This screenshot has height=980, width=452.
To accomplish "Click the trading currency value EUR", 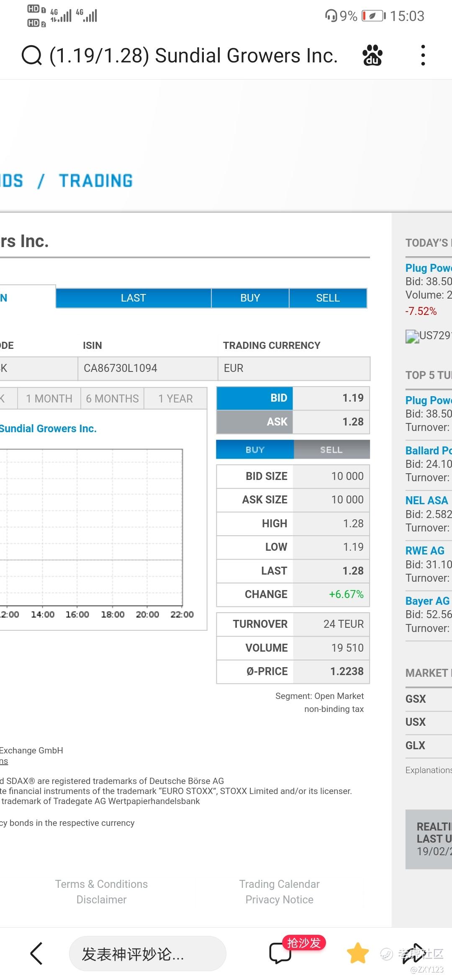I will coord(234,368).
